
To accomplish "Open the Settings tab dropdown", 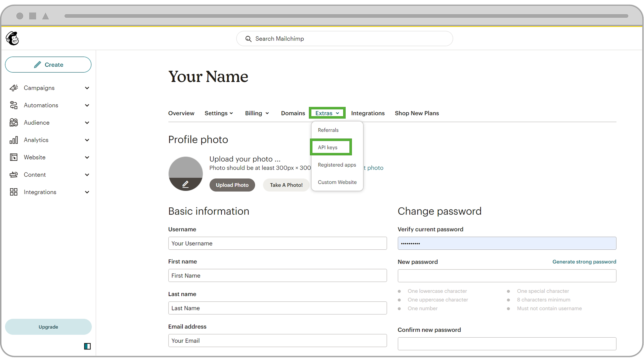I will (219, 113).
